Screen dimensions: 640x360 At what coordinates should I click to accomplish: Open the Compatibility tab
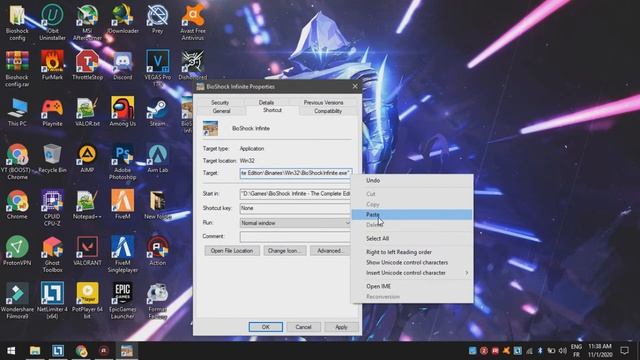pos(328,111)
